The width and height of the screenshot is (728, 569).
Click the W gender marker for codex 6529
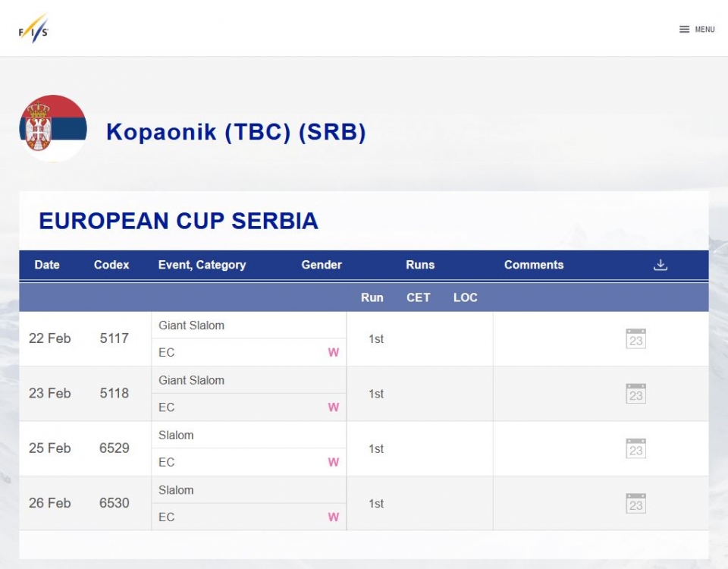tap(334, 462)
